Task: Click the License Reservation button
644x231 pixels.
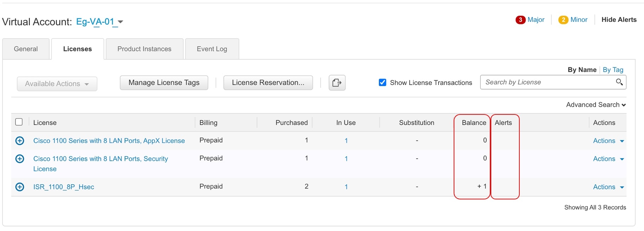Action: [268, 83]
